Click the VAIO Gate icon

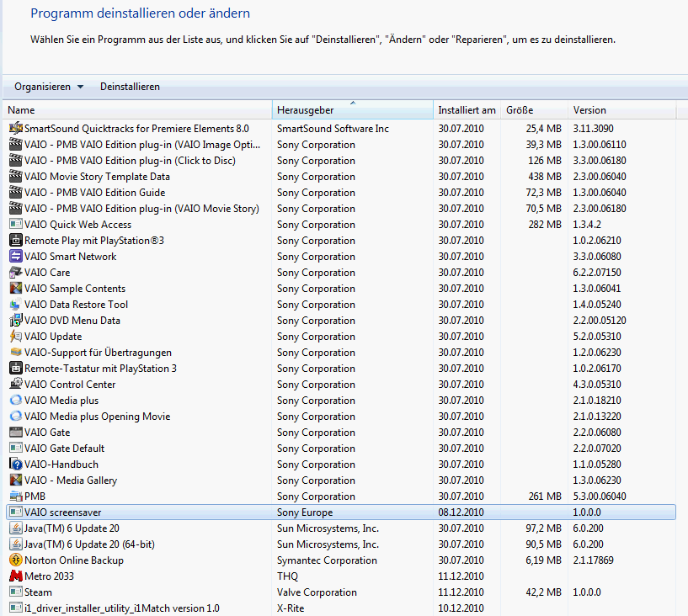coord(16,433)
